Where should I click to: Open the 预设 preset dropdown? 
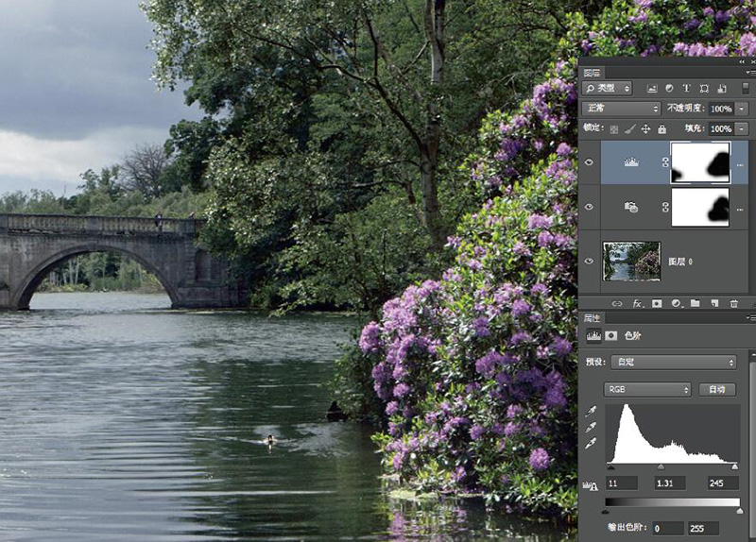(x=674, y=362)
